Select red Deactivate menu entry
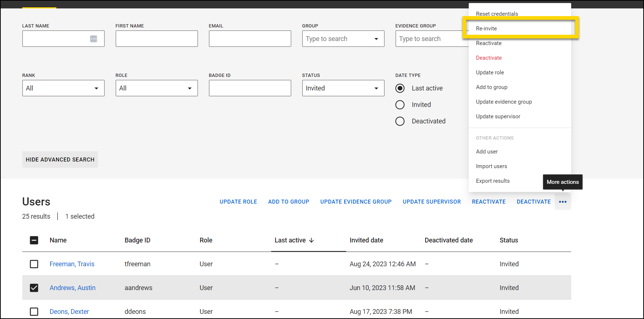Viewport: 644px width, 319px height. 520,58
